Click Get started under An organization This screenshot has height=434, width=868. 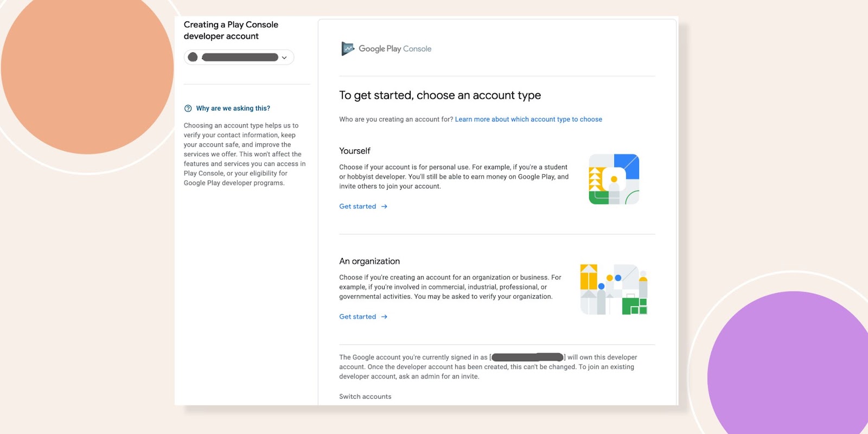[358, 317]
